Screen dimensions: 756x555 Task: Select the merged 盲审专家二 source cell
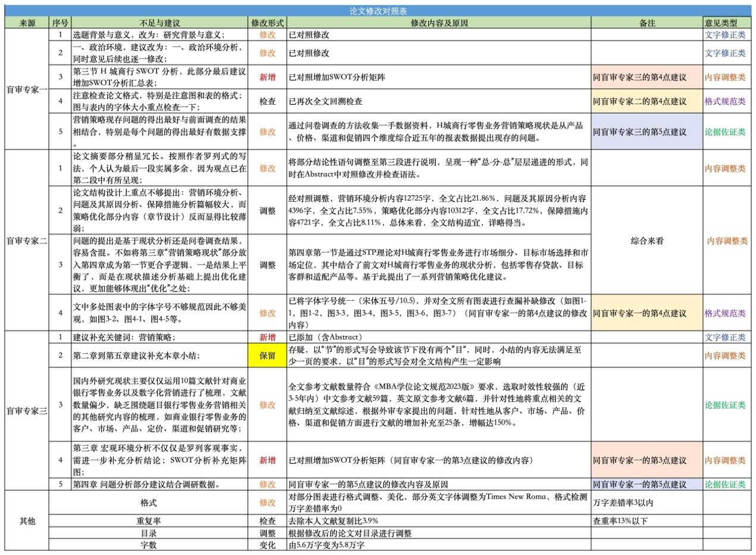point(27,241)
